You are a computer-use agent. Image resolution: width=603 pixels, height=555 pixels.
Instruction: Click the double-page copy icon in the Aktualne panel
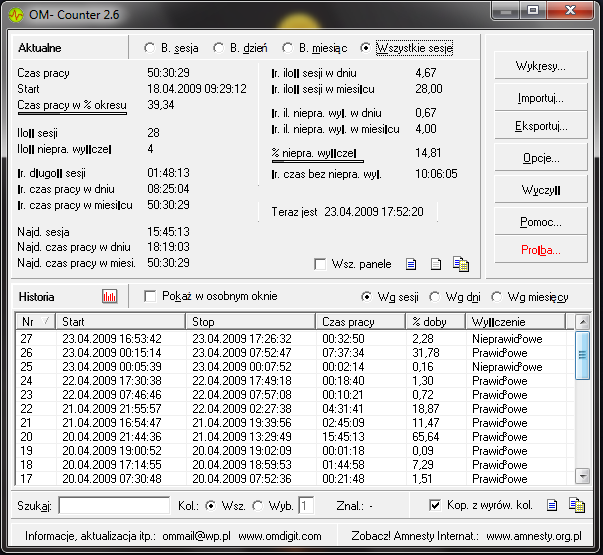(x=460, y=264)
